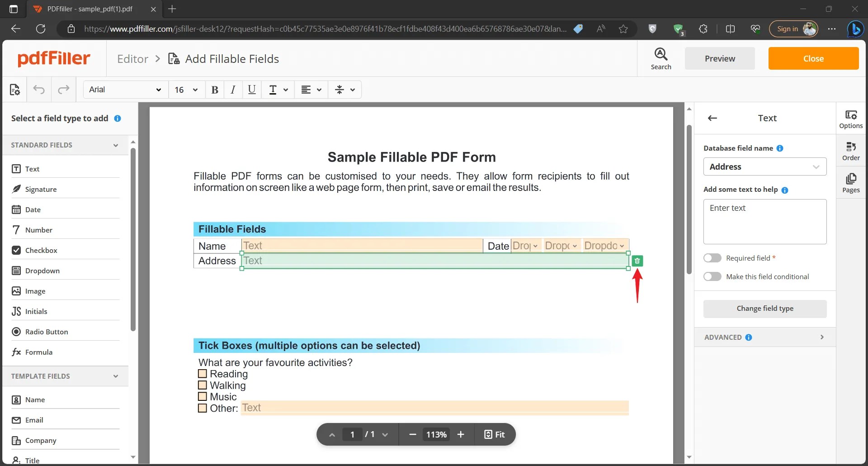Screen dimensions: 868x466
Task: Open the Order panel
Action: pyautogui.click(x=852, y=151)
